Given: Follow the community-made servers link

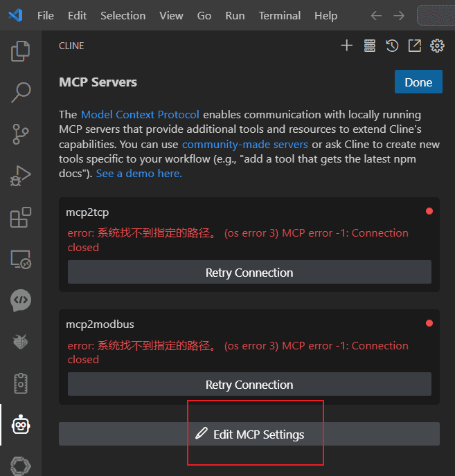Looking at the screenshot, I should 245,144.
